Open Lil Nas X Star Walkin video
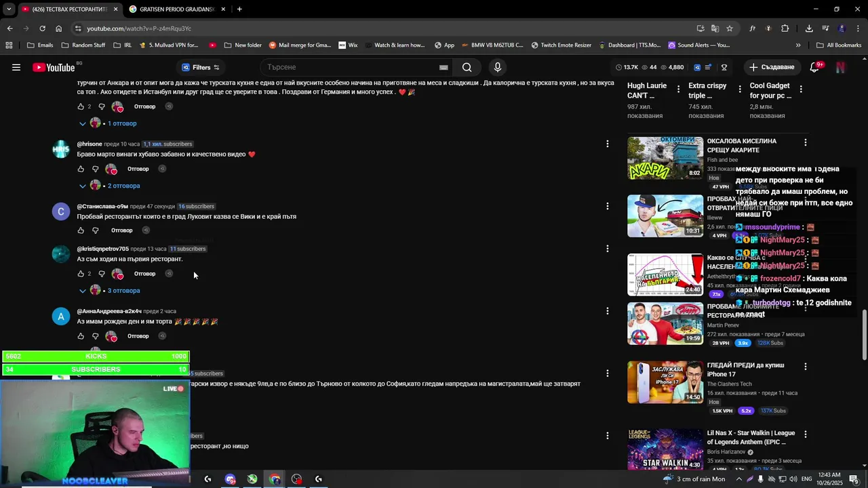The width and height of the screenshot is (868, 488). (665, 449)
